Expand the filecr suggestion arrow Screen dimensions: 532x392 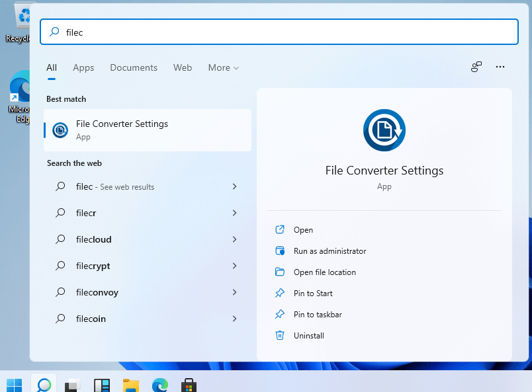click(x=234, y=213)
